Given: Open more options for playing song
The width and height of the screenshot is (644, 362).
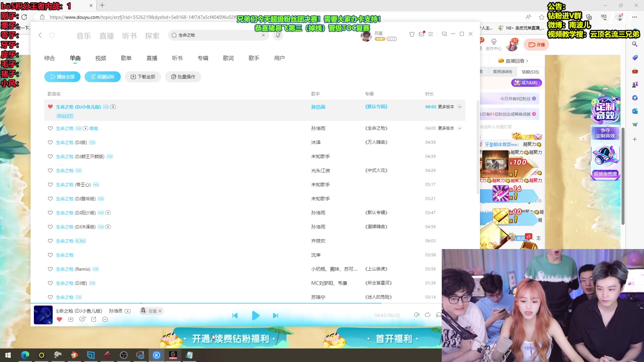Looking at the screenshot, I should pyautogui.click(x=105, y=319).
